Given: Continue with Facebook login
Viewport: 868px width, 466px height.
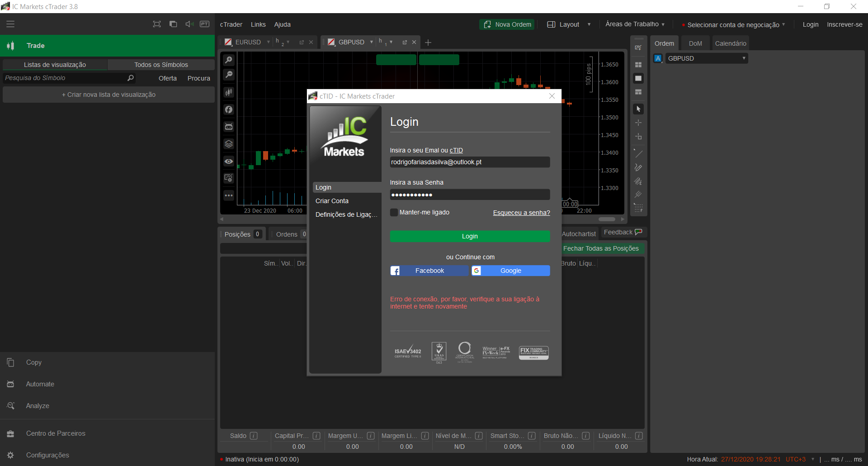Looking at the screenshot, I should pyautogui.click(x=429, y=271).
